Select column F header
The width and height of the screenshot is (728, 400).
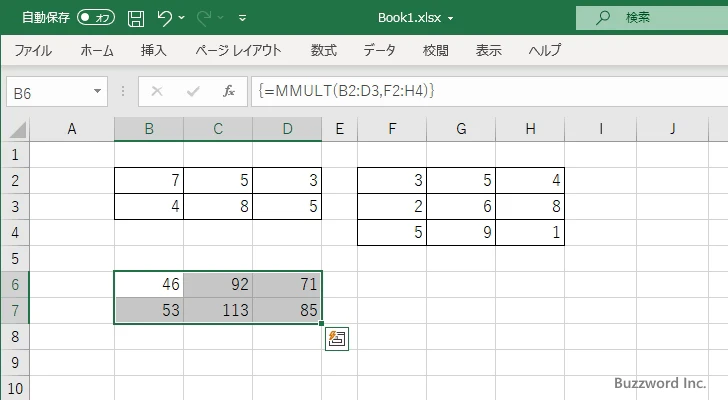pos(392,129)
